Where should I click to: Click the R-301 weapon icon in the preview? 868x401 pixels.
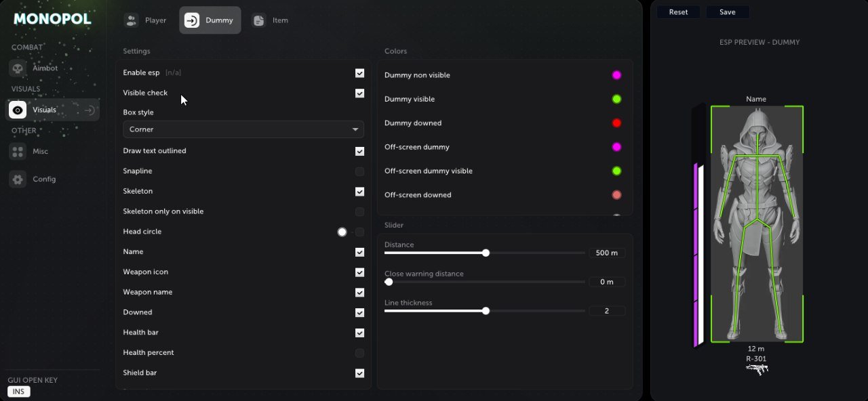click(x=757, y=369)
